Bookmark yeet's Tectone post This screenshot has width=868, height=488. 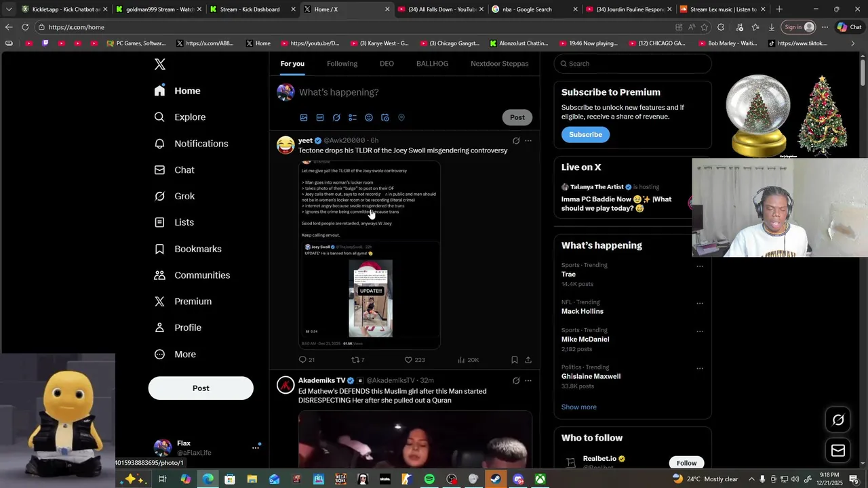[x=515, y=360]
